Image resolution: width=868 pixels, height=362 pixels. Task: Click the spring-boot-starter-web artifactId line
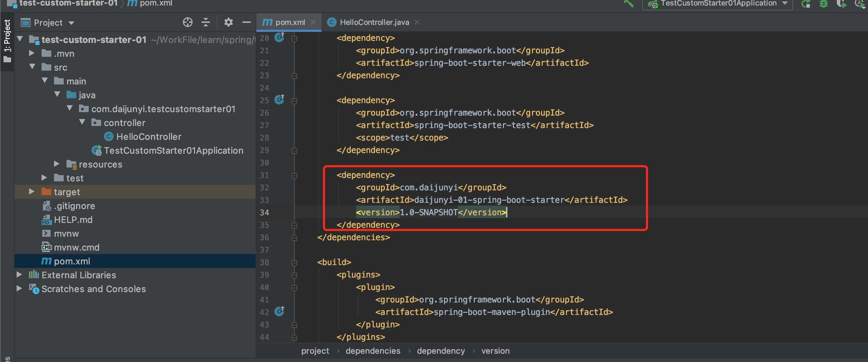pos(472,63)
